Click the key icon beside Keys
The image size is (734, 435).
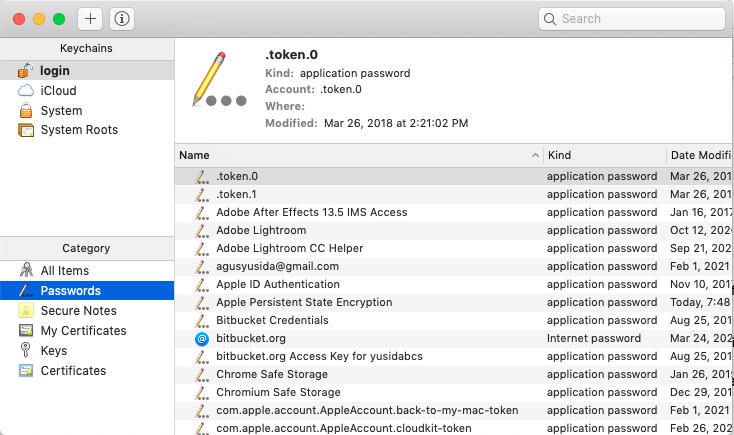coord(26,350)
